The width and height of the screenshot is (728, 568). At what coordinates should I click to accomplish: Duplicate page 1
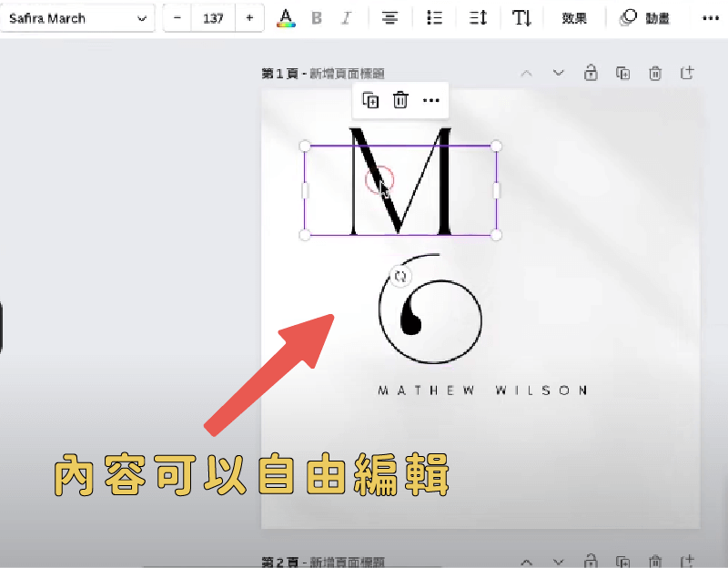(622, 73)
